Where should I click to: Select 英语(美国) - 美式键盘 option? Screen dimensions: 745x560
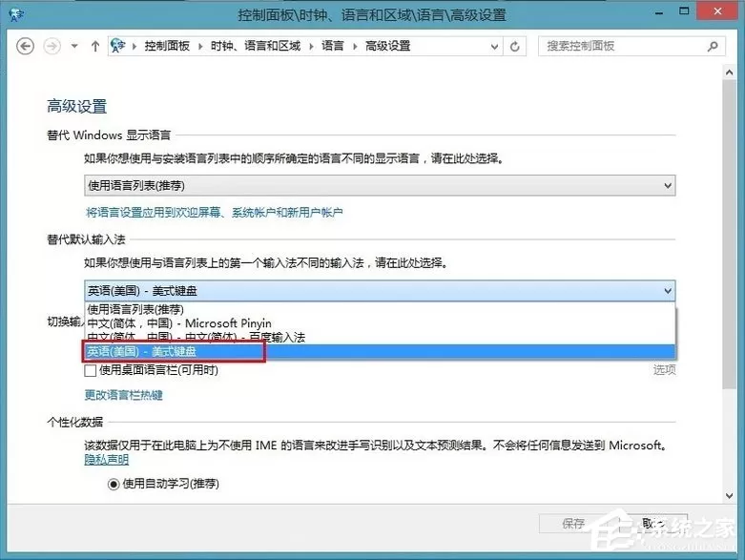pos(380,351)
